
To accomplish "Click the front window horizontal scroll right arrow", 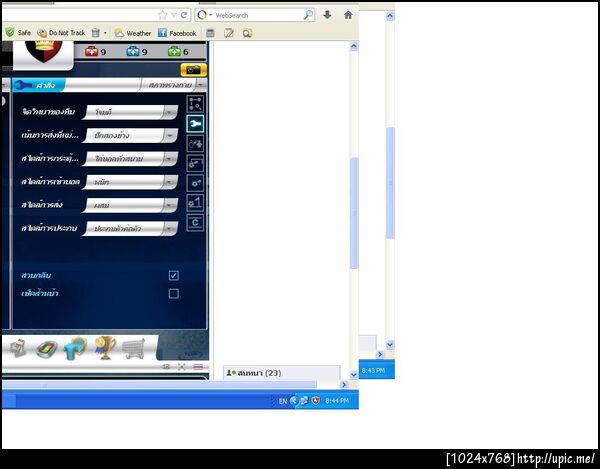I will tap(344, 384).
